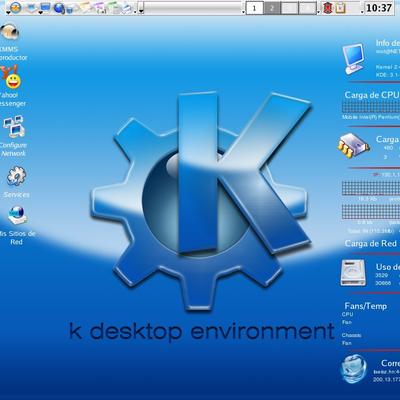Click the computer monitor icon in the info widget

point(353,59)
